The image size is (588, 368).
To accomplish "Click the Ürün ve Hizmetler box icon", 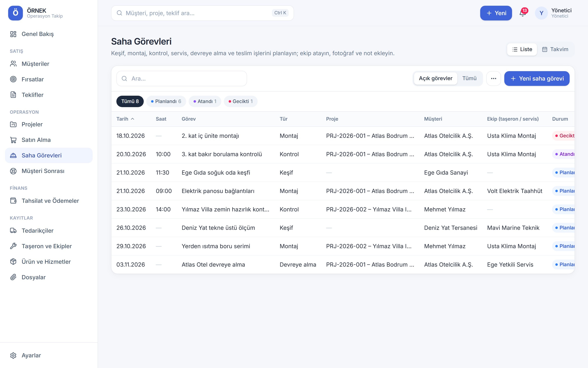I will [13, 262].
